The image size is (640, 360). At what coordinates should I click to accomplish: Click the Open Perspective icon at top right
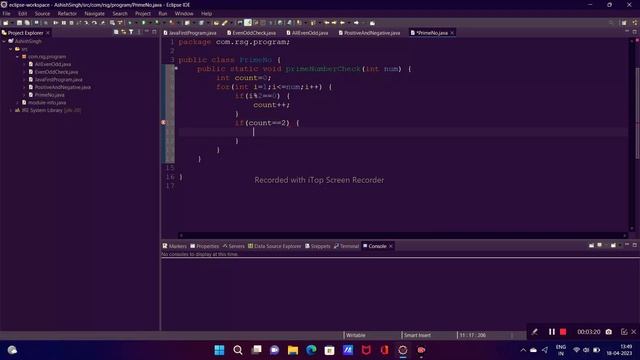pos(624,23)
